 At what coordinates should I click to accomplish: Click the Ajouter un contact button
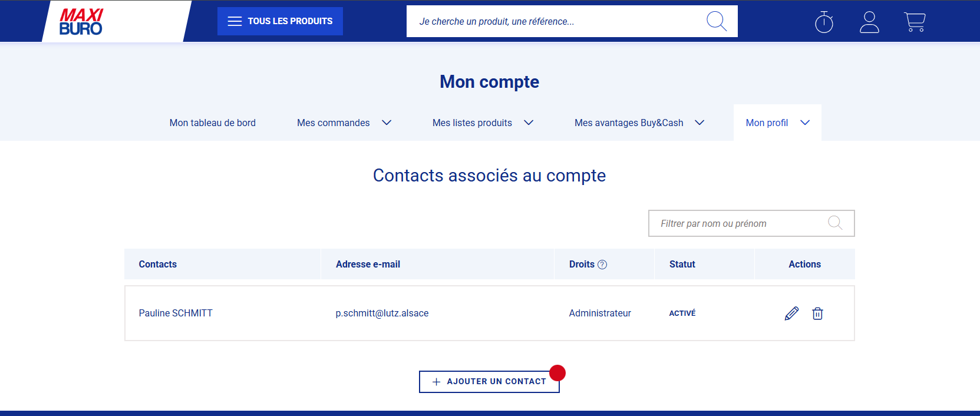(489, 382)
